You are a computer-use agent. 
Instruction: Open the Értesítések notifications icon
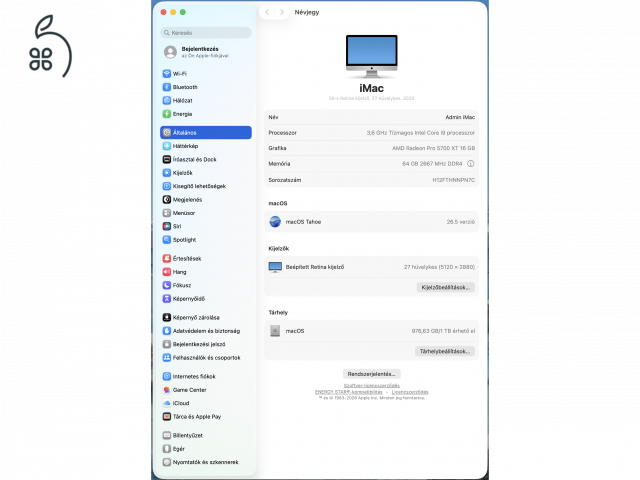(x=167, y=258)
